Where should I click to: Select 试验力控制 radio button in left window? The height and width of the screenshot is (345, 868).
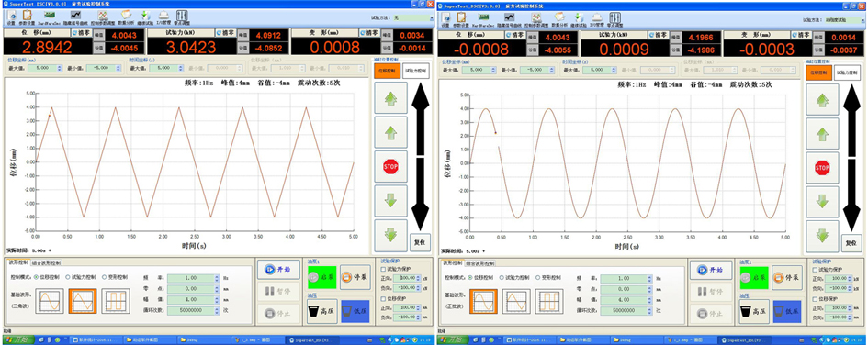click(81, 277)
